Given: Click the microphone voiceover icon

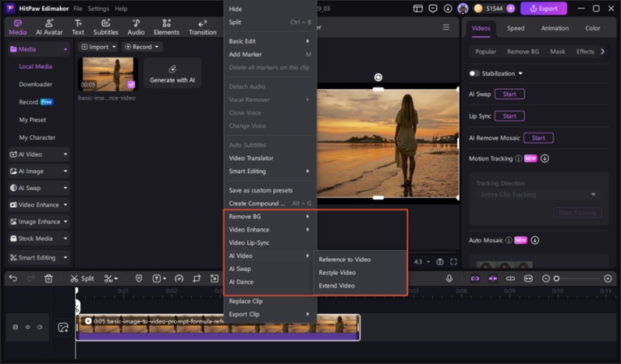Looking at the screenshot, I should pos(449,278).
